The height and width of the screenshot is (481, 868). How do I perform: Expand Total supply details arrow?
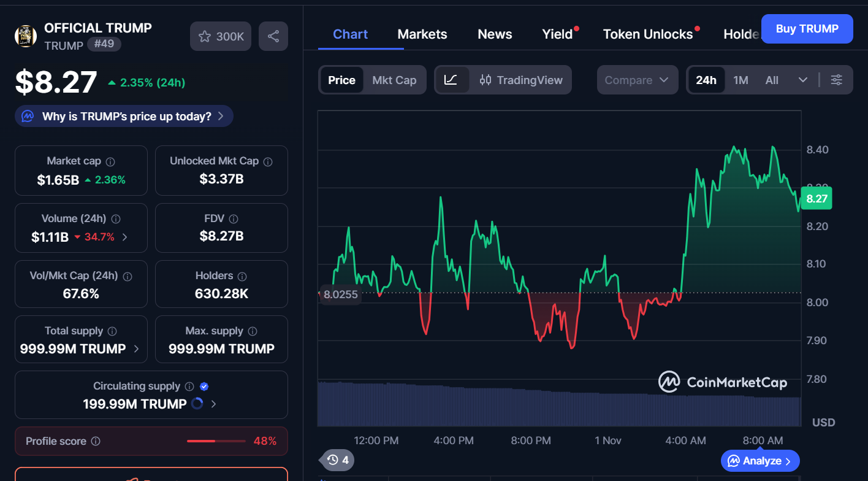pyautogui.click(x=136, y=349)
